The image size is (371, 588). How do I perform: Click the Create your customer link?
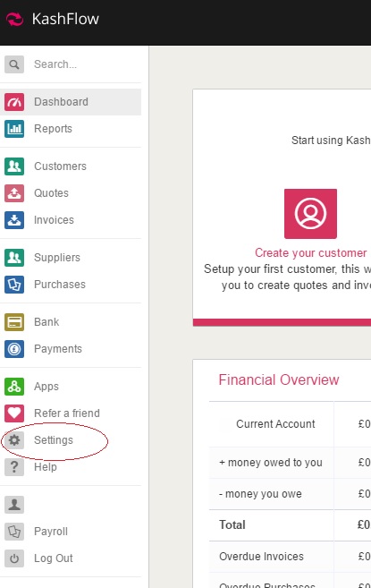(311, 253)
